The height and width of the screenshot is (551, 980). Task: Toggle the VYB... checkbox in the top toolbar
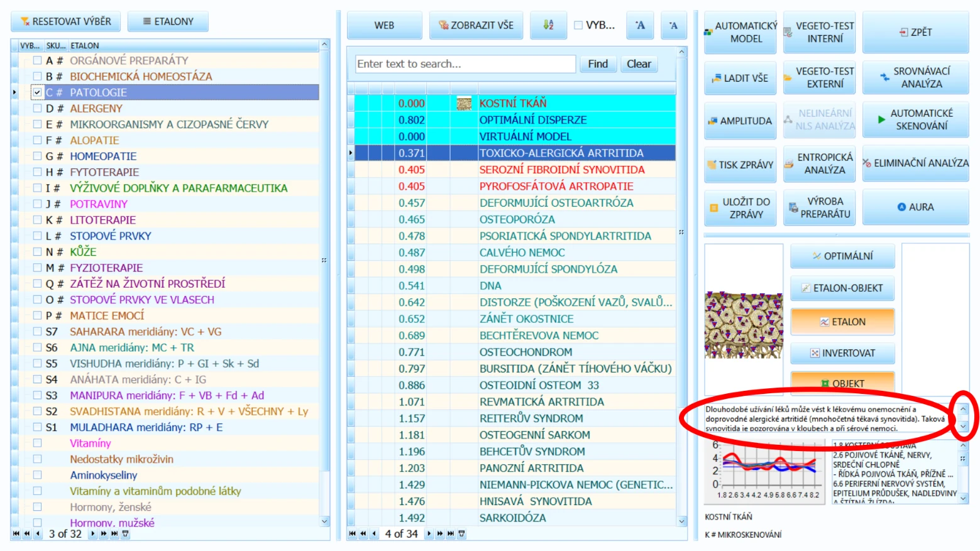tap(578, 26)
